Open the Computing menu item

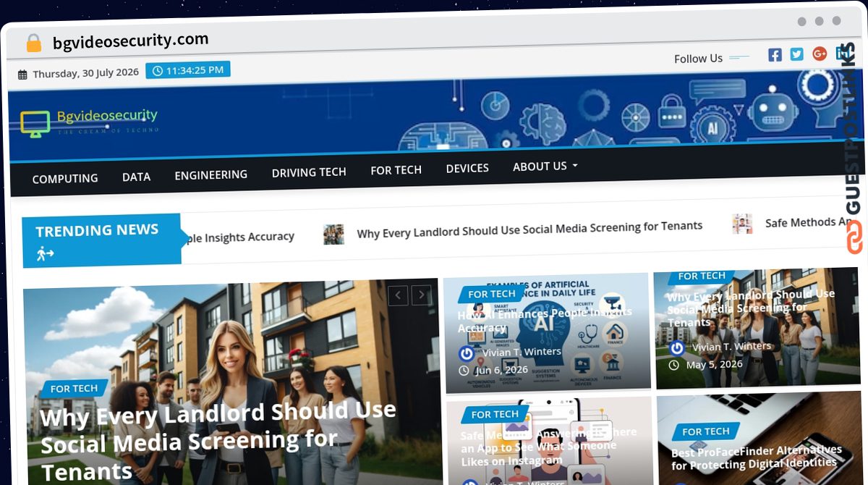(x=65, y=178)
